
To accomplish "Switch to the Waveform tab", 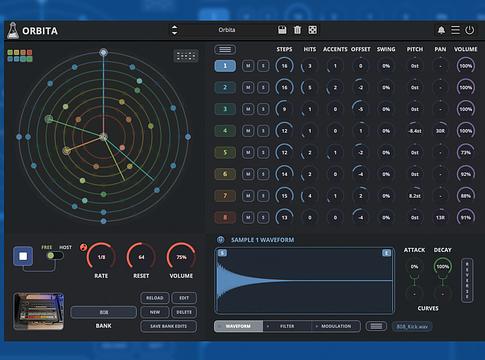I will pyautogui.click(x=238, y=326).
